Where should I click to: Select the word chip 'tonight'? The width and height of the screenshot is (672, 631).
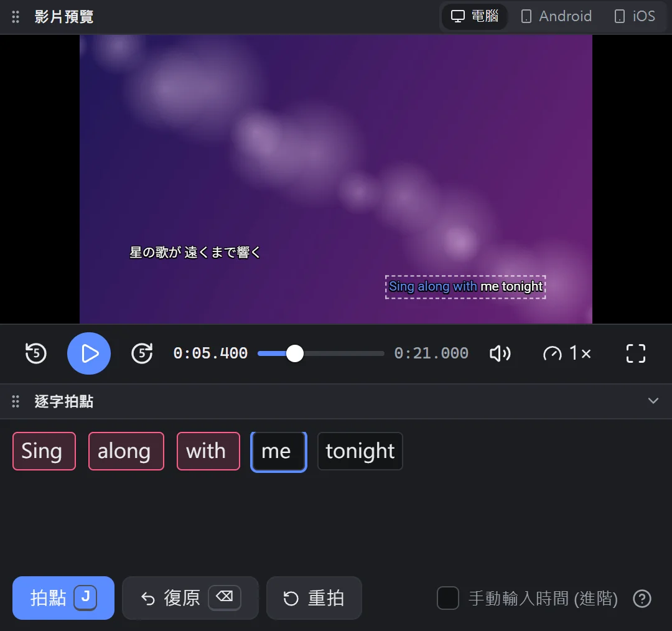(360, 451)
